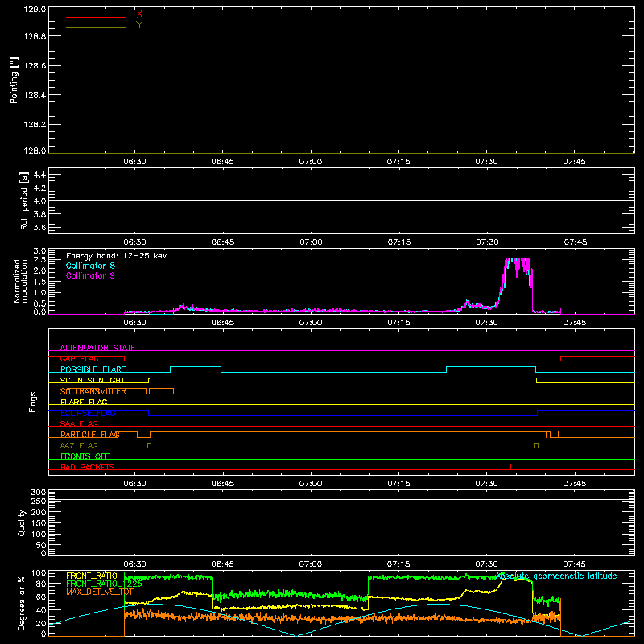Image resolution: width=644 pixels, height=644 pixels.
Task: Click the '06:30' time label under Roll period panel
Action: point(134,242)
